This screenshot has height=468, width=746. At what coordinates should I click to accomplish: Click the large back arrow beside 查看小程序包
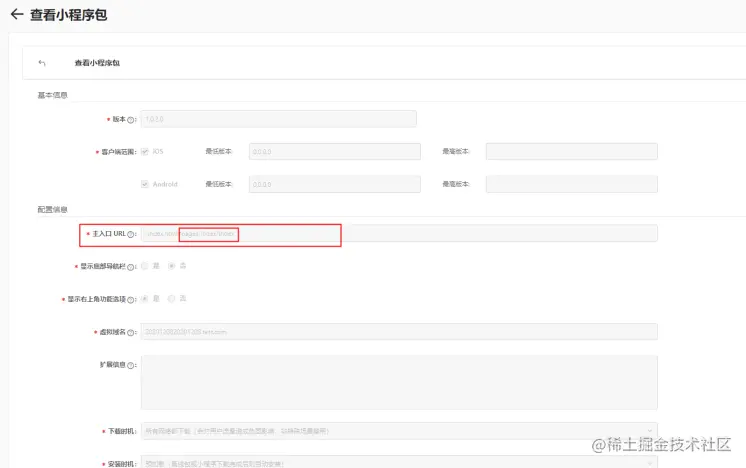click(17, 14)
